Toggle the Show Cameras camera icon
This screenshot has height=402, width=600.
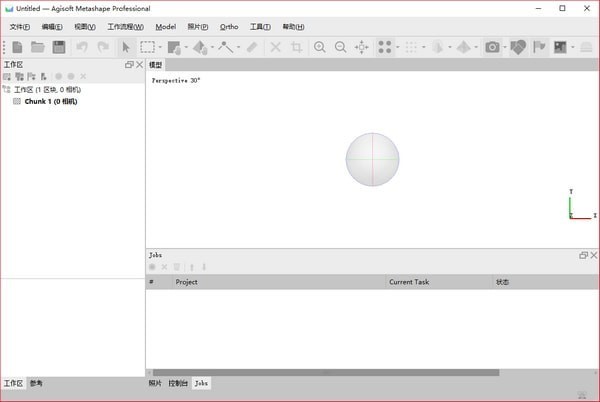[492, 47]
